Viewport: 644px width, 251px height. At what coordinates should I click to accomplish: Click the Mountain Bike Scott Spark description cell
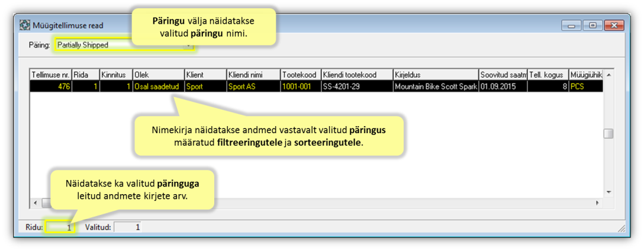pyautogui.click(x=435, y=86)
